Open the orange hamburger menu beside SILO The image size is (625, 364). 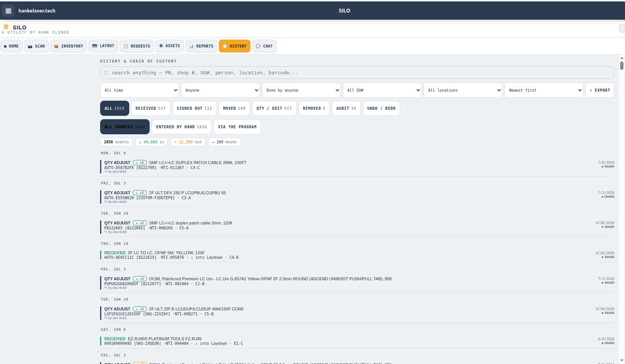coord(6,27)
